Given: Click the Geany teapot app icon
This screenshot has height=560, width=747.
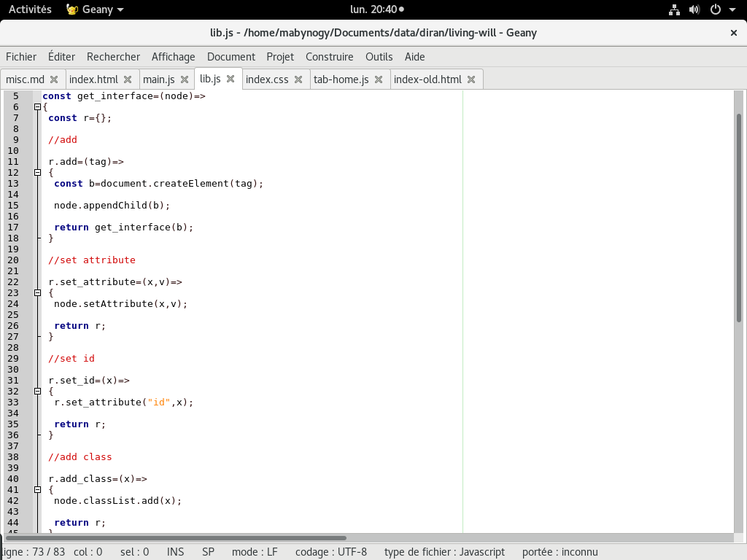Looking at the screenshot, I should (x=72, y=9).
